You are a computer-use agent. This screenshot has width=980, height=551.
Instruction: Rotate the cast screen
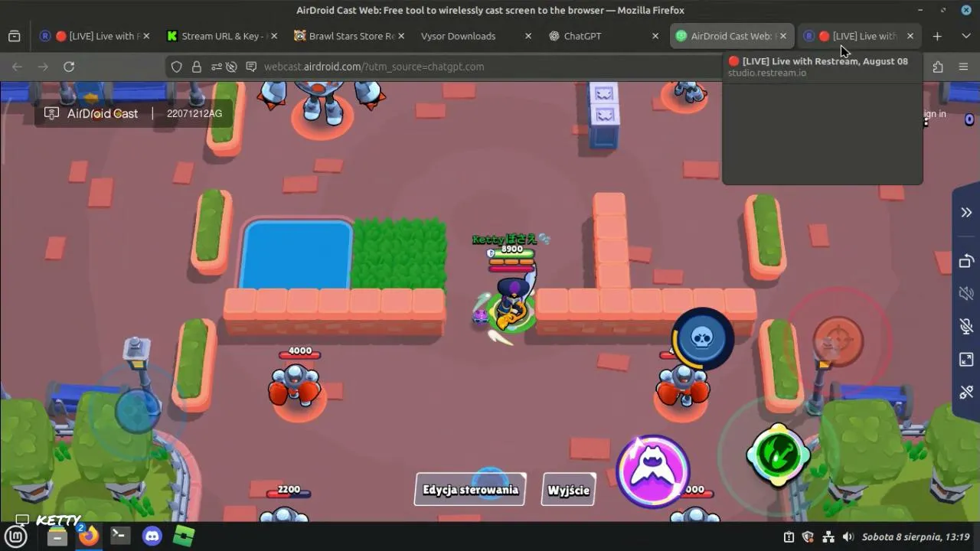coord(966,261)
